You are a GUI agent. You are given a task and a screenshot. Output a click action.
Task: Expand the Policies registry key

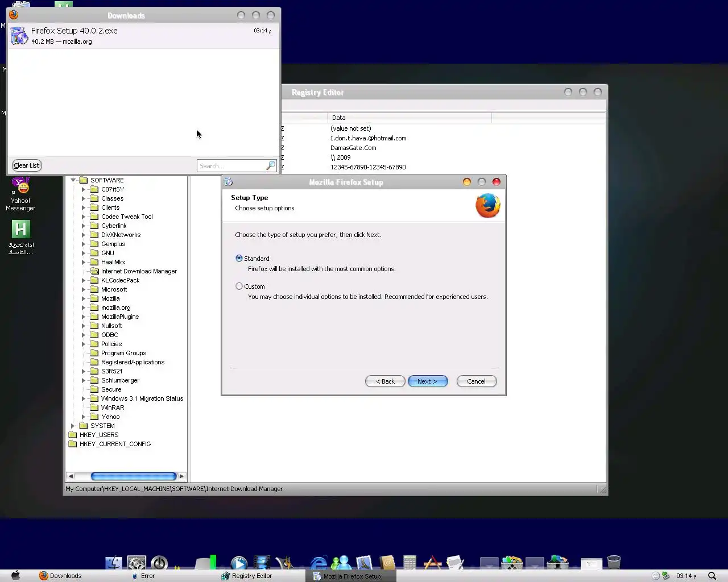(x=84, y=344)
